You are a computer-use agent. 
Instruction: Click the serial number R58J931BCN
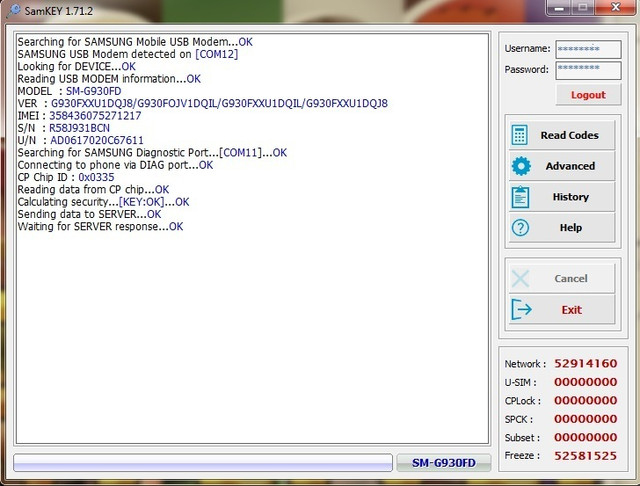click(x=79, y=128)
